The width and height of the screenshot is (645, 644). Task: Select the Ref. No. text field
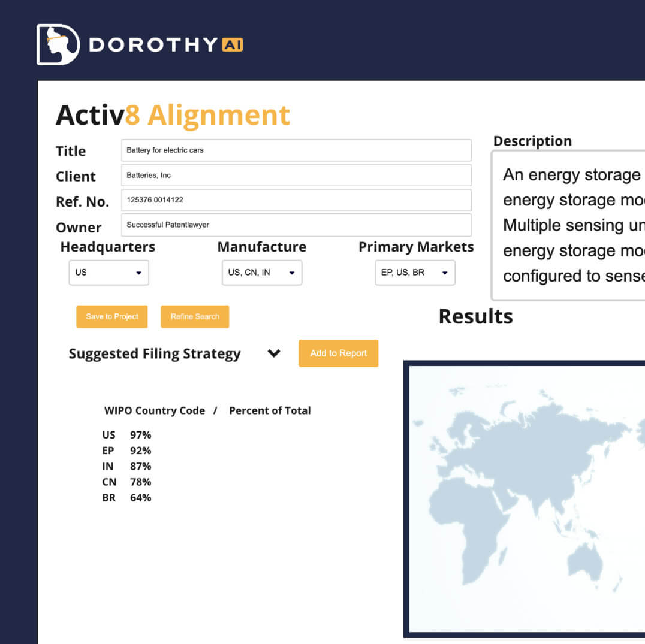tap(296, 200)
